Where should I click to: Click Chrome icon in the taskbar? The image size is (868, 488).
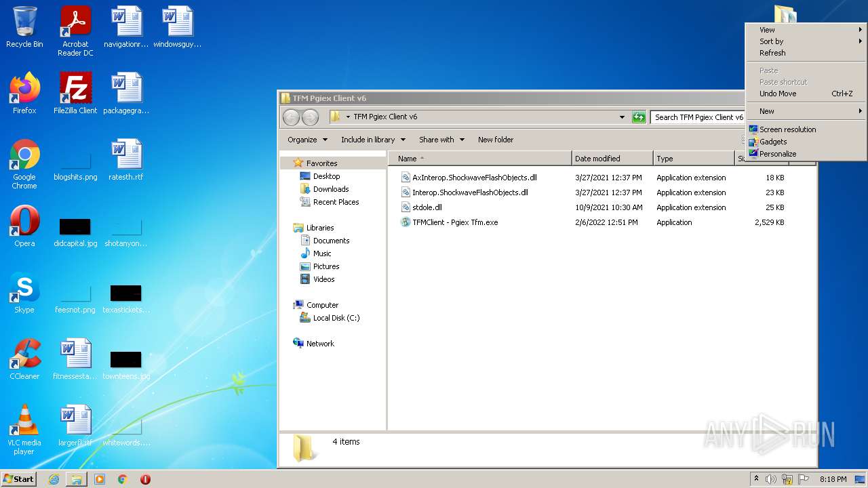click(123, 479)
